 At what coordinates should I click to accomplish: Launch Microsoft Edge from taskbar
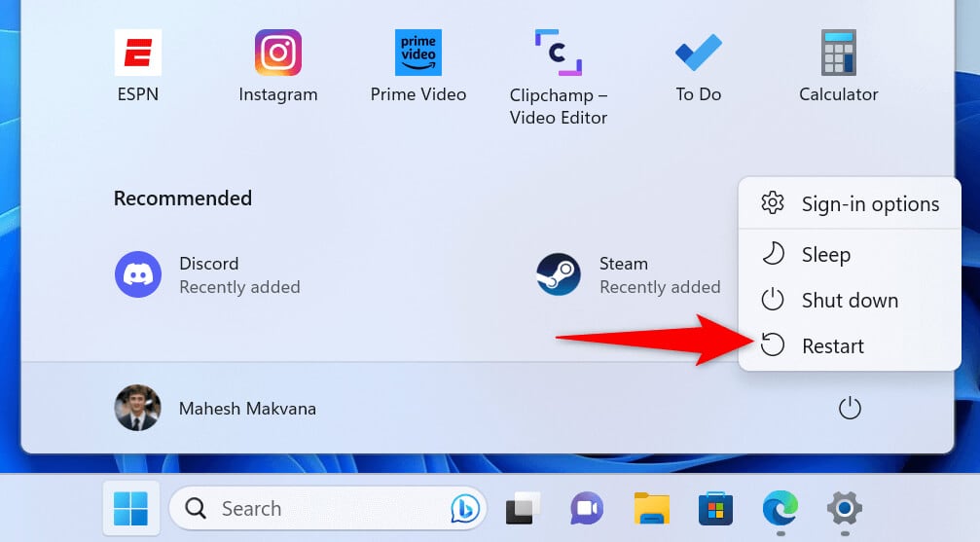(x=780, y=508)
